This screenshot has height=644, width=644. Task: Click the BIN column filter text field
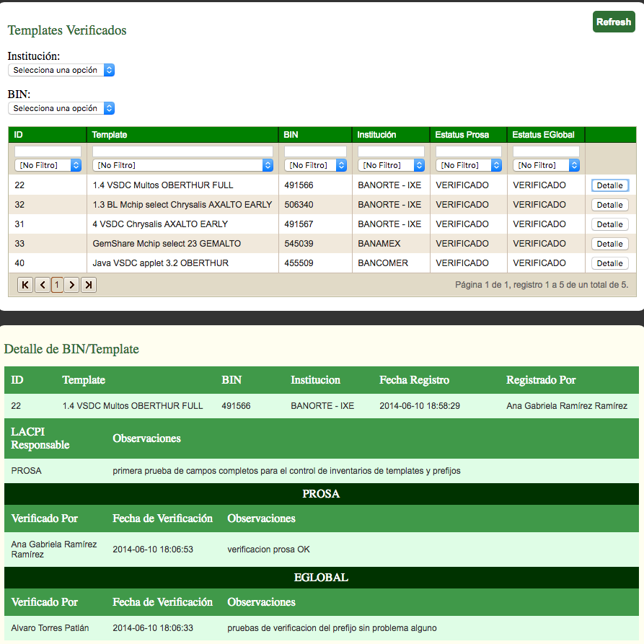click(x=315, y=151)
